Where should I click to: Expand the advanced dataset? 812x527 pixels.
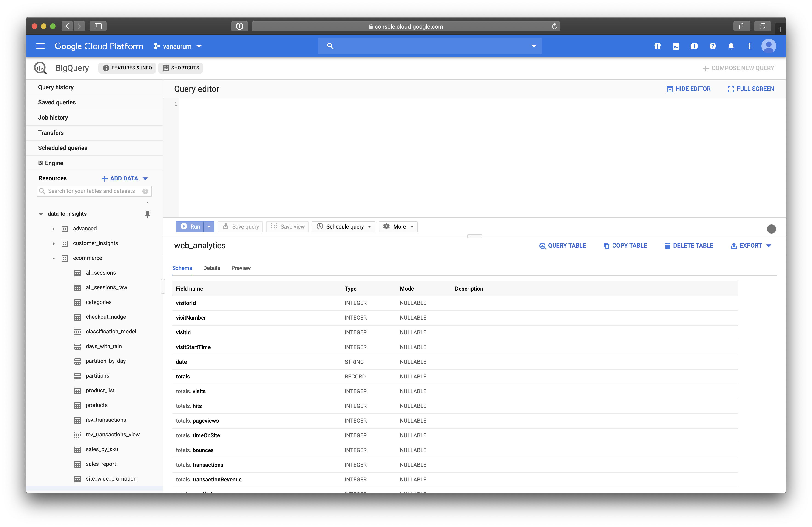tap(53, 229)
